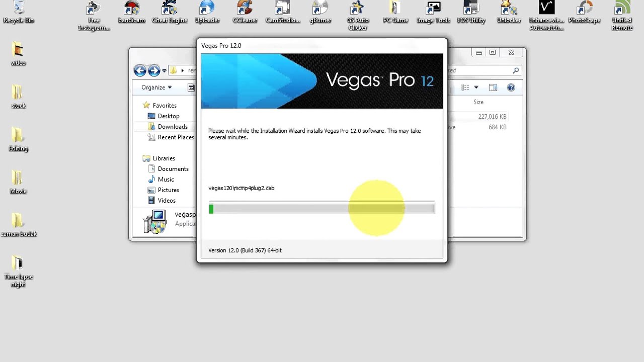The height and width of the screenshot is (362, 644).
Task: Minimize the Explorer window
Action: 479,53
